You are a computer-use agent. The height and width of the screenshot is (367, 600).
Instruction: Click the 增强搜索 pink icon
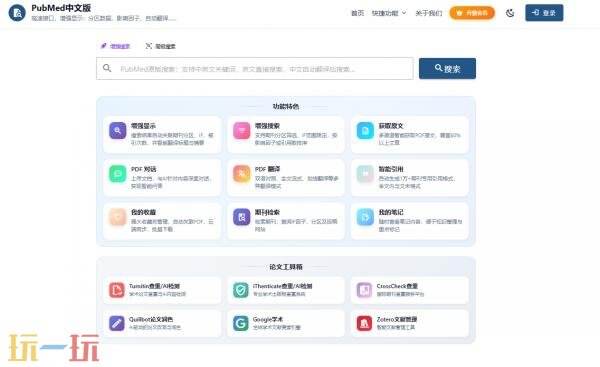pyautogui.click(x=241, y=130)
